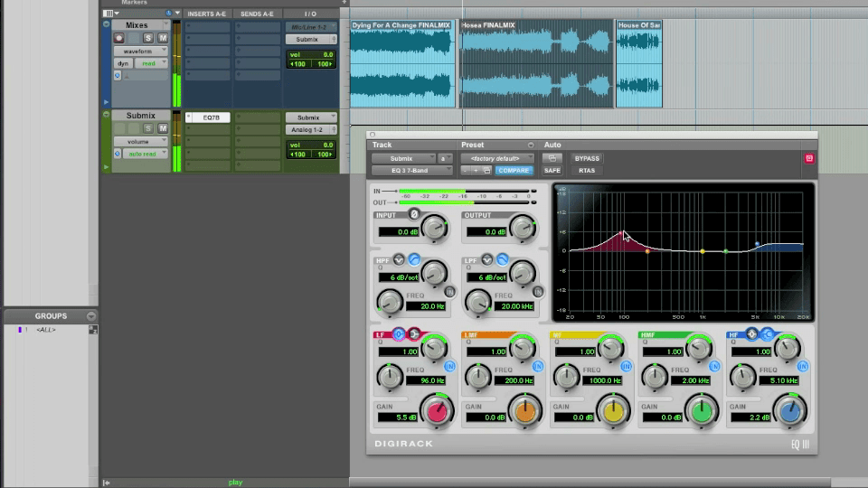Click the orange LMF gain knob
Screen dimensions: 868x488
click(524, 411)
